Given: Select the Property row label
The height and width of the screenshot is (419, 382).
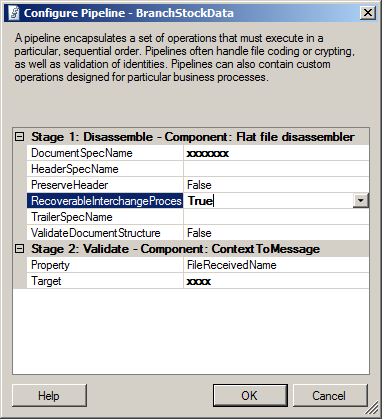Looking at the screenshot, I should (x=105, y=265).
